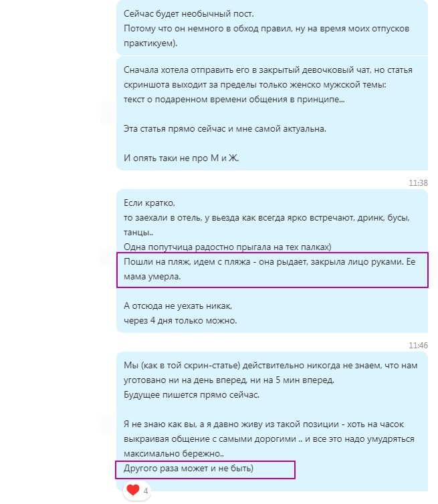This screenshot has height=504, width=438.
Task: Click highlighted 'Другого раза может и не быть)'
Action: [189, 469]
